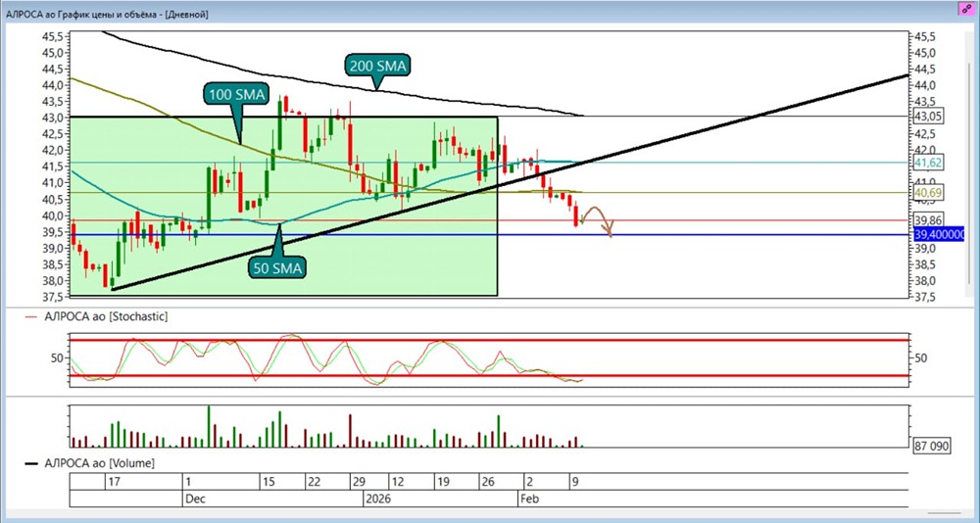Viewport: 980px width, 523px height.
Task: Click the date '29' on time axis
Action: click(359, 483)
